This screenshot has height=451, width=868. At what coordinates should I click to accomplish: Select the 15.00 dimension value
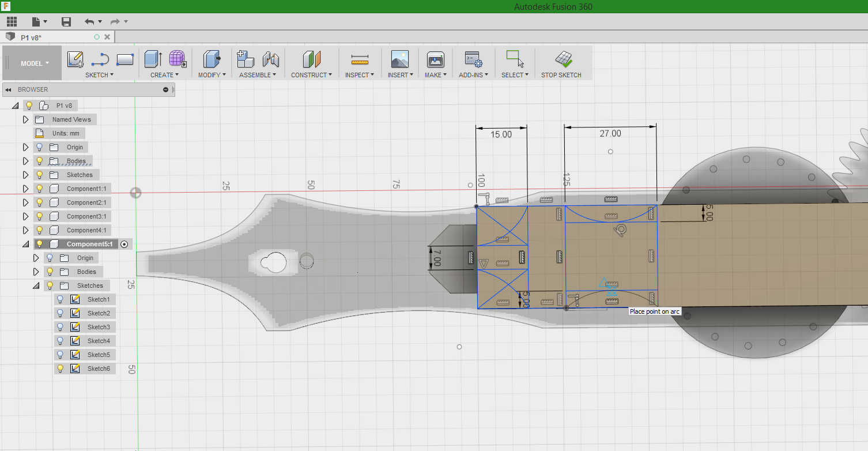(501, 134)
